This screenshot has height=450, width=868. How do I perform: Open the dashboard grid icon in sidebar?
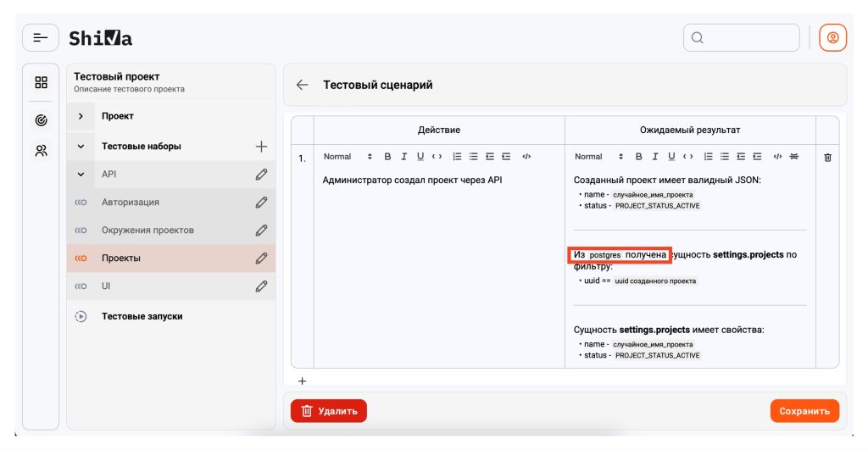coord(41,83)
